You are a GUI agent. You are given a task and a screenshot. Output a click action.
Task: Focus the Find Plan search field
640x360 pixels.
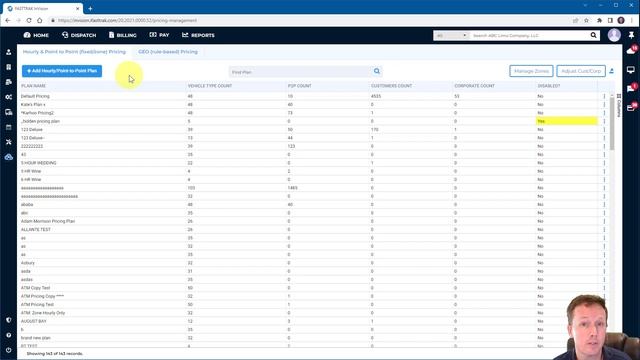(300, 72)
